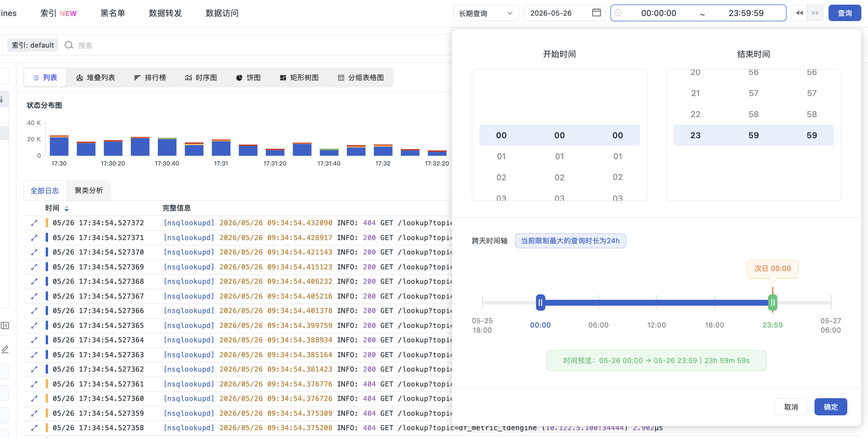
Task: Click the 取消 button
Action: pyautogui.click(x=791, y=407)
